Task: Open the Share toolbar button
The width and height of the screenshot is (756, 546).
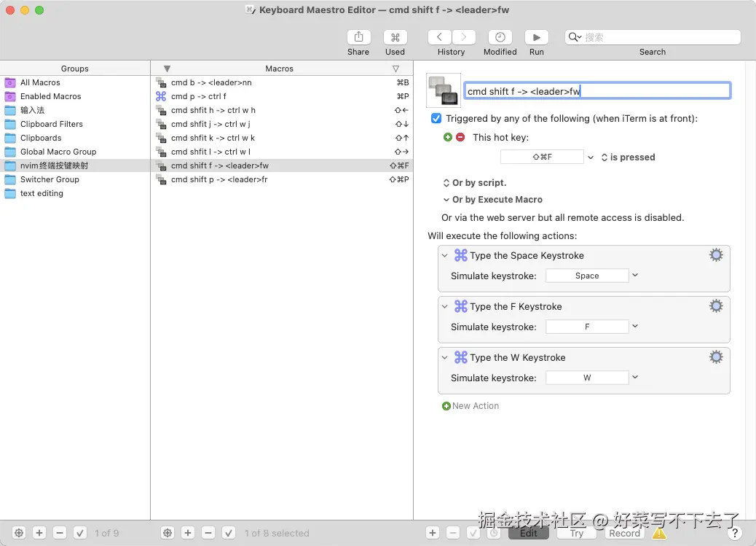Action: (x=358, y=37)
